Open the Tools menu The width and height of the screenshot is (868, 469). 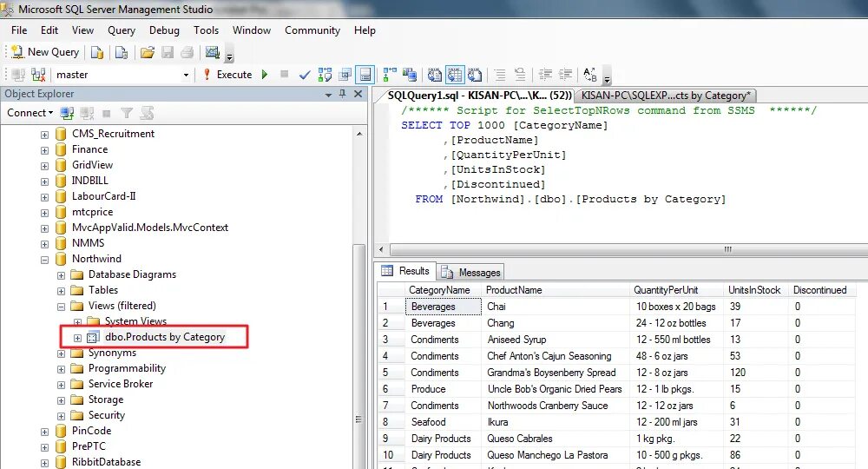click(206, 30)
